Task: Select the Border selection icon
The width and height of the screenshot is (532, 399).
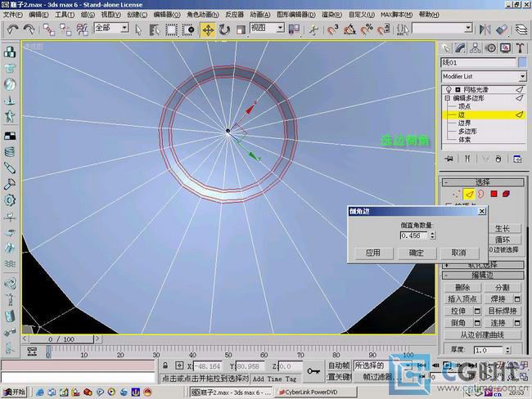Action: (x=481, y=195)
